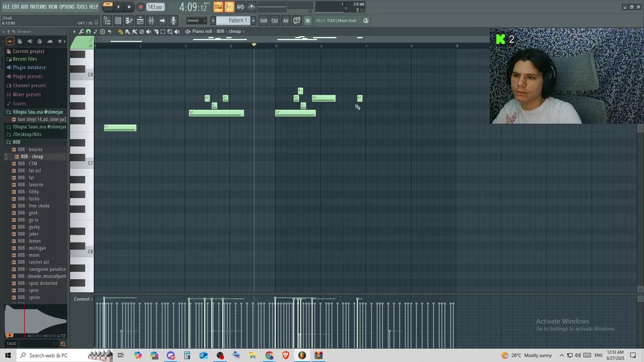Image resolution: width=644 pixels, height=362 pixels.
Task: Click the plus button next to Pattern 1
Action: pyautogui.click(x=253, y=21)
